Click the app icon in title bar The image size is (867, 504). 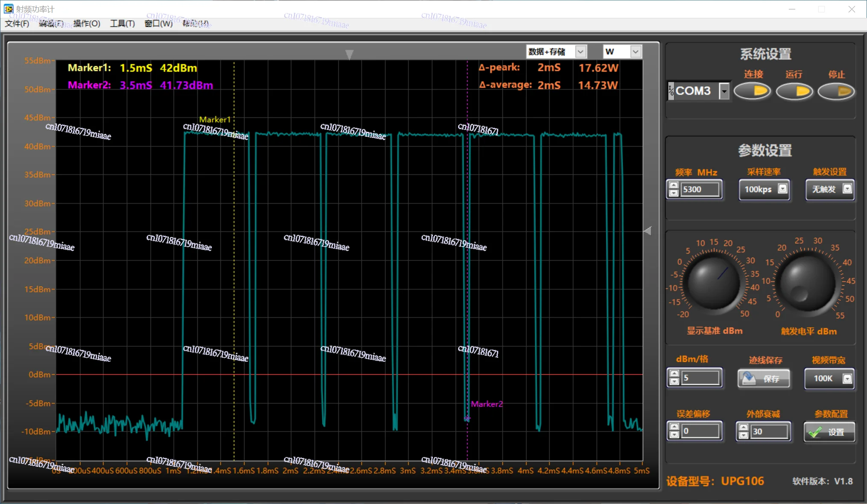click(9, 9)
